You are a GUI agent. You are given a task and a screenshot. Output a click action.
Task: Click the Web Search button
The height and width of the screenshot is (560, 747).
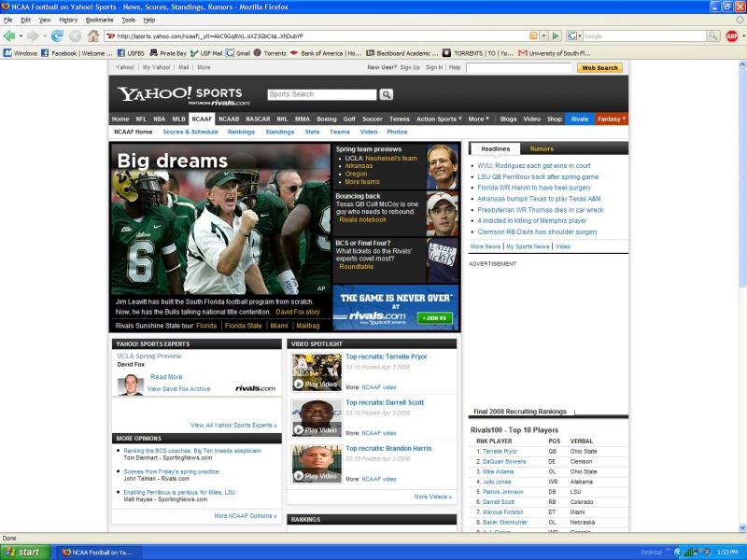click(x=599, y=68)
